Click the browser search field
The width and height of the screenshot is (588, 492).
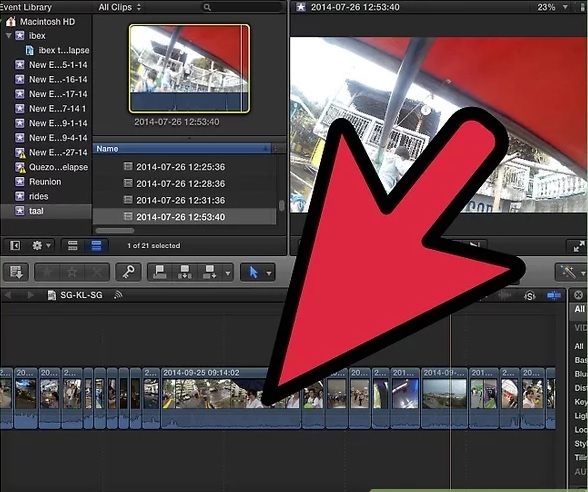click(x=242, y=7)
